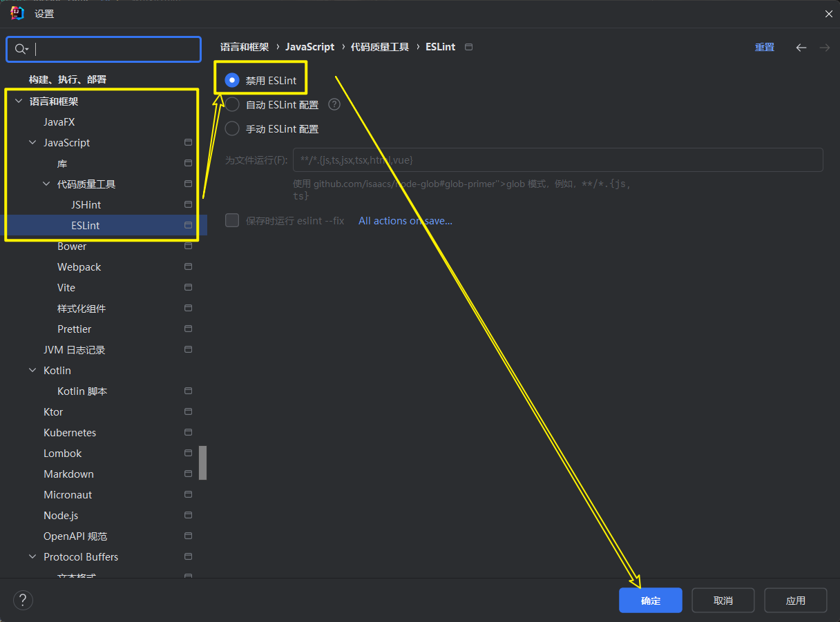Click the help question mark icon at bottom left
This screenshot has height=622, width=840.
click(x=23, y=600)
